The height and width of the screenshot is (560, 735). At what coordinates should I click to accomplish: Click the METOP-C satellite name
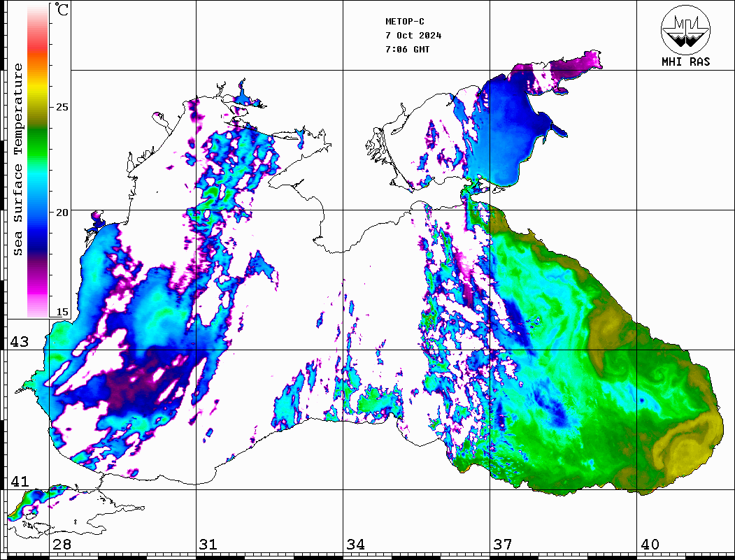[405, 22]
